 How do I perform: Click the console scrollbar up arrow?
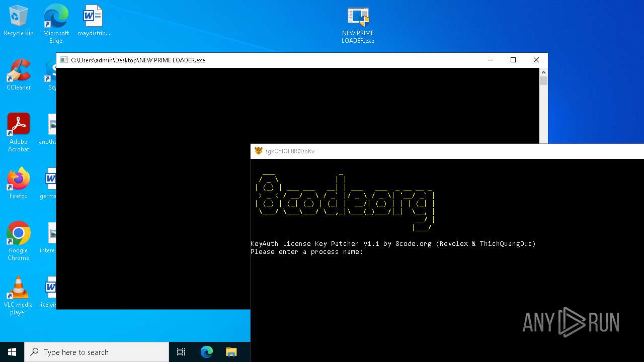point(543,72)
